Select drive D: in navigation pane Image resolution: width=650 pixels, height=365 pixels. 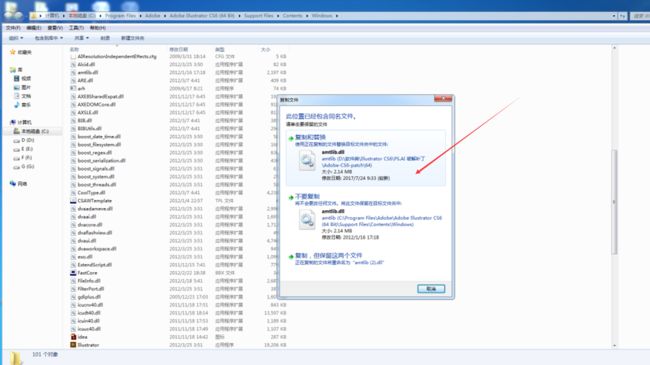(x=24, y=140)
